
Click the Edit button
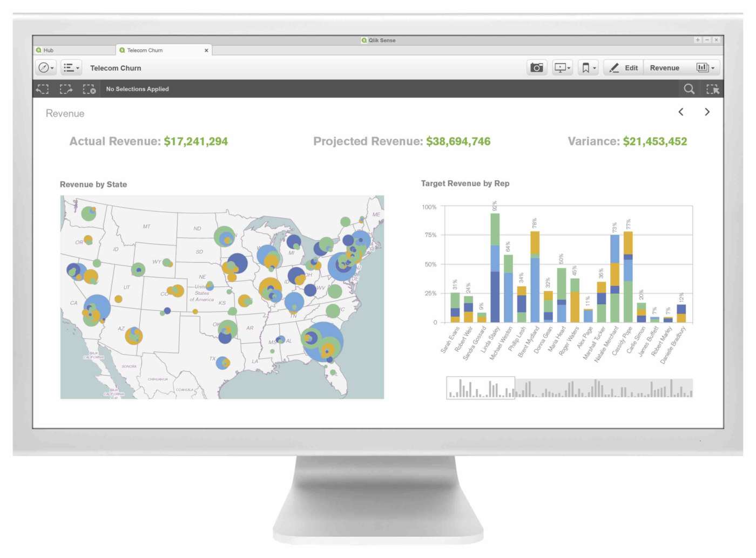(x=624, y=68)
